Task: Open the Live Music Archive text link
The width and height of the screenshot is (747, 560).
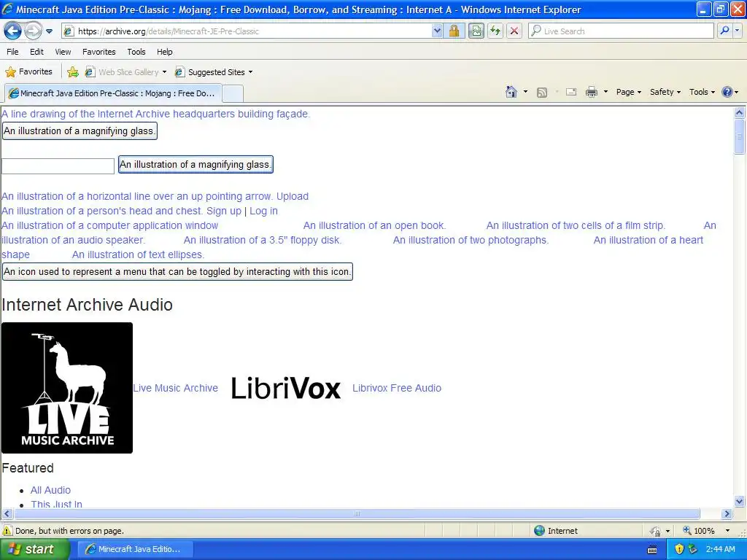Action: (x=175, y=388)
